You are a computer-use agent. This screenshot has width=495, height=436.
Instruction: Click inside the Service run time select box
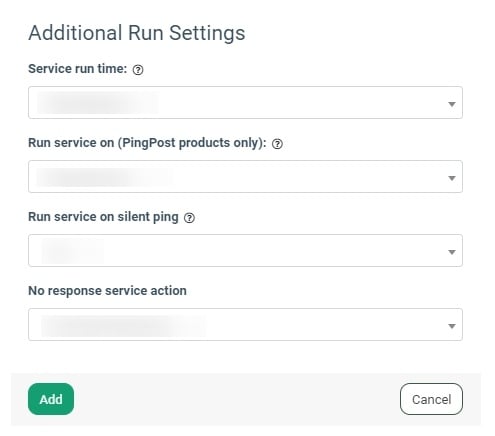245,102
